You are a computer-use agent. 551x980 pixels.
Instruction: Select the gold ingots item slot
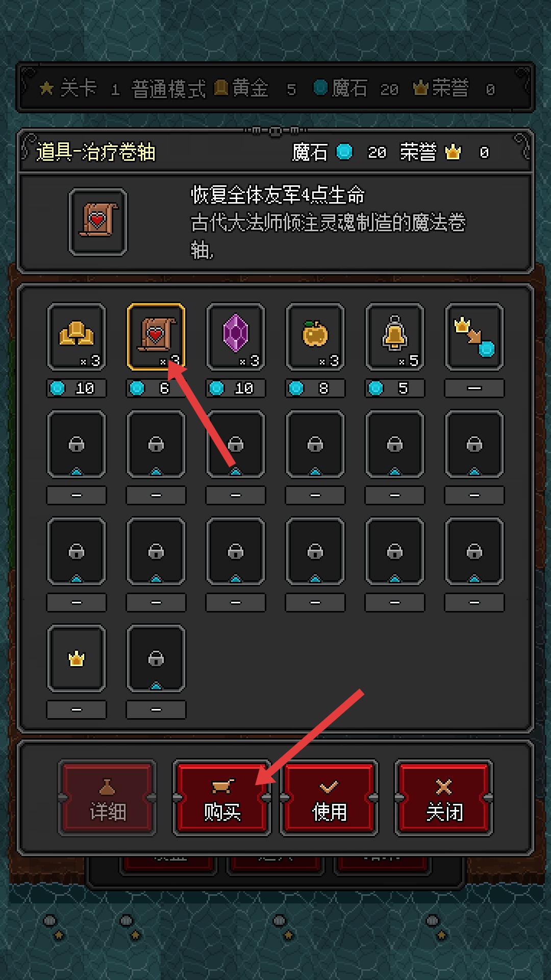77,337
